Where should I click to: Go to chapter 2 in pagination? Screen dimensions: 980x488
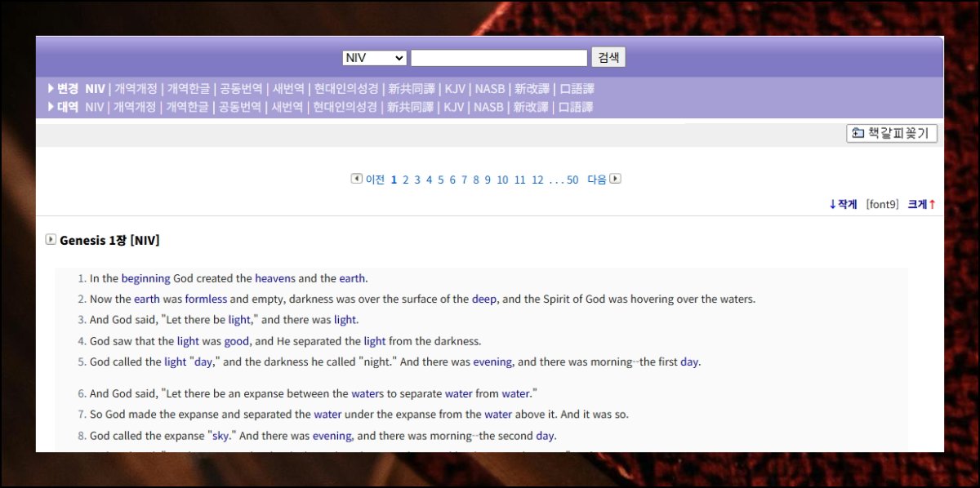[x=406, y=180]
